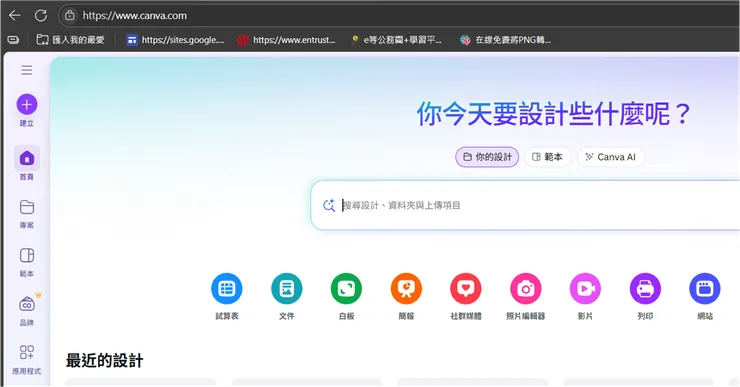Select the 範本 pill tab

[x=547, y=157]
